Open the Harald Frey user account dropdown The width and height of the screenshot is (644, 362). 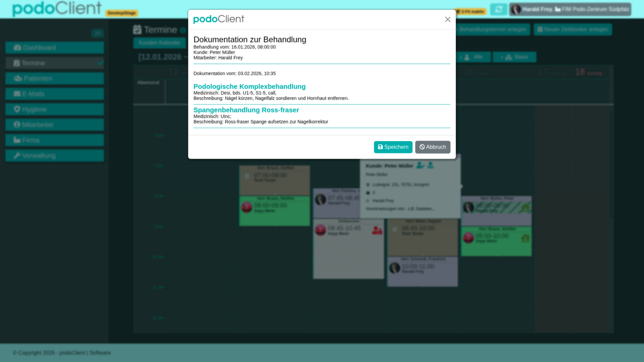570,9
